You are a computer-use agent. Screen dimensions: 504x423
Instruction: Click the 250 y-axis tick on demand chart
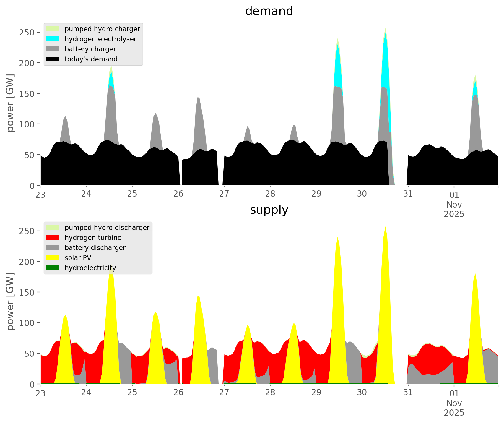click(x=27, y=32)
